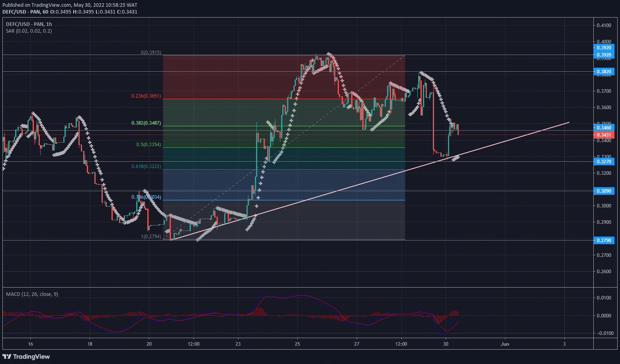The height and width of the screenshot is (364, 620).
Task: Click the 0.3600 price axis tick
Action: point(604,108)
